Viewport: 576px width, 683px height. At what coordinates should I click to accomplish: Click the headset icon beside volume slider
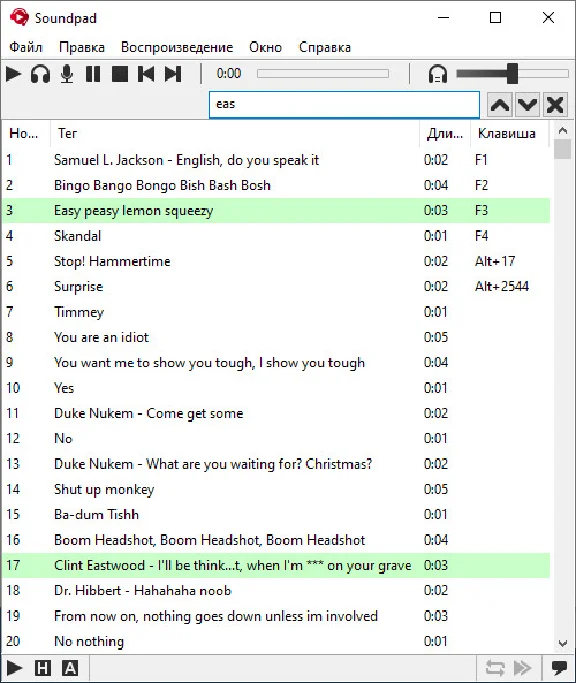pos(437,74)
